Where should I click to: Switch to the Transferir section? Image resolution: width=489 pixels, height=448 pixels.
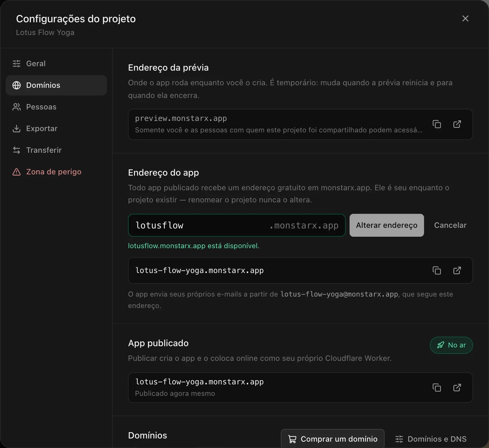point(56,150)
